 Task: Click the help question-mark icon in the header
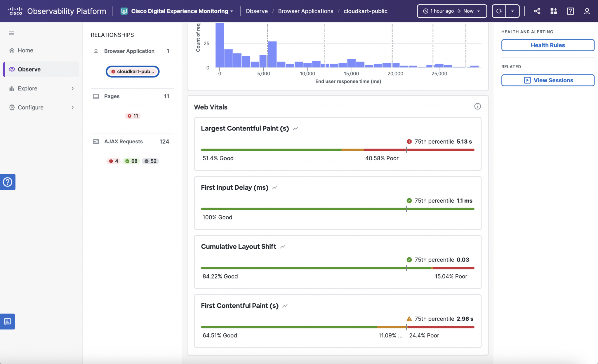pyautogui.click(x=570, y=11)
